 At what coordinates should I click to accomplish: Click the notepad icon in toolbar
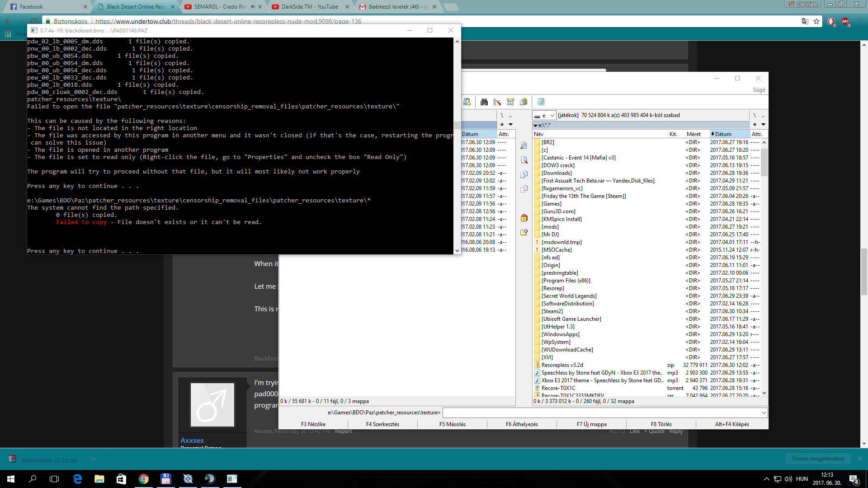coord(541,102)
